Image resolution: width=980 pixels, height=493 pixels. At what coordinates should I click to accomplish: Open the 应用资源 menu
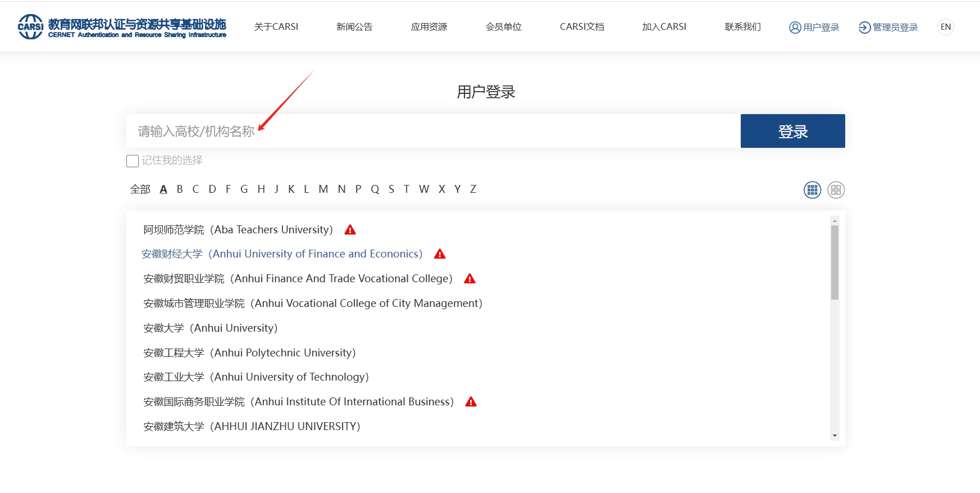pyautogui.click(x=429, y=26)
